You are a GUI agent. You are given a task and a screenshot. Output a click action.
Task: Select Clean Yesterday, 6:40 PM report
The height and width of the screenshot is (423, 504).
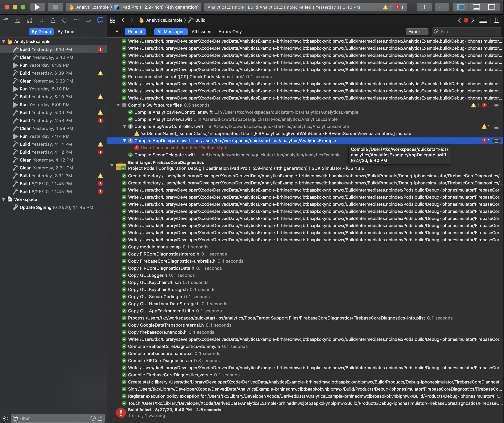pyautogui.click(x=53, y=57)
